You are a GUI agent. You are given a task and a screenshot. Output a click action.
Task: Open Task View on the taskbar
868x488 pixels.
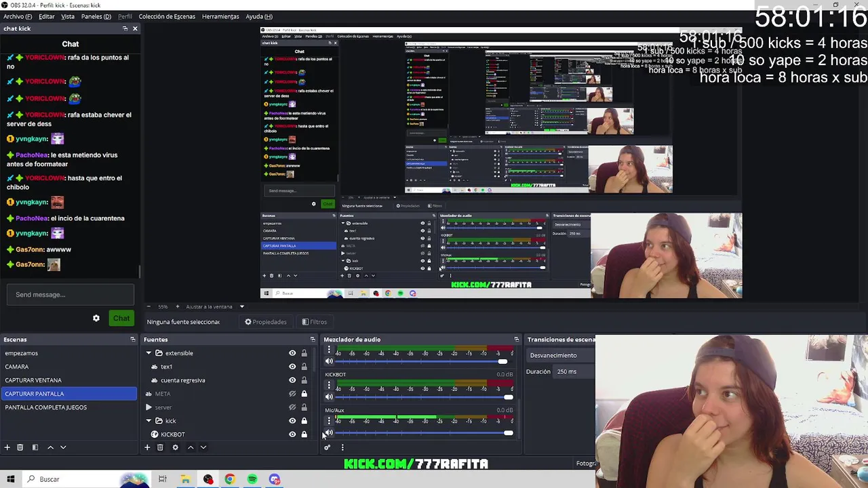click(x=162, y=479)
